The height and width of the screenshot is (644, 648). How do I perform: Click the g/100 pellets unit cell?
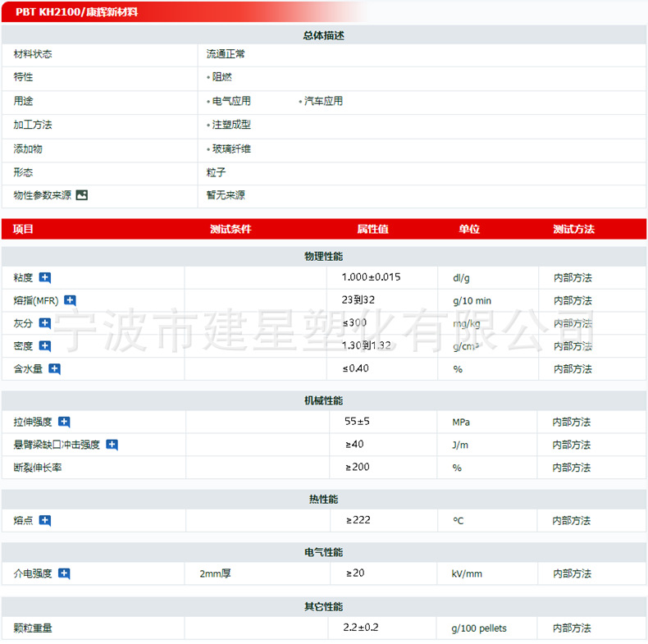(x=479, y=628)
